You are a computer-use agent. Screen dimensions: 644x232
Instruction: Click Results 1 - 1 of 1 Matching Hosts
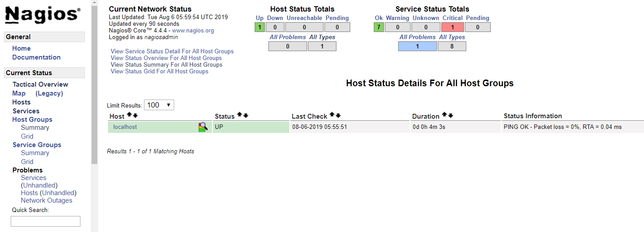pyautogui.click(x=151, y=152)
